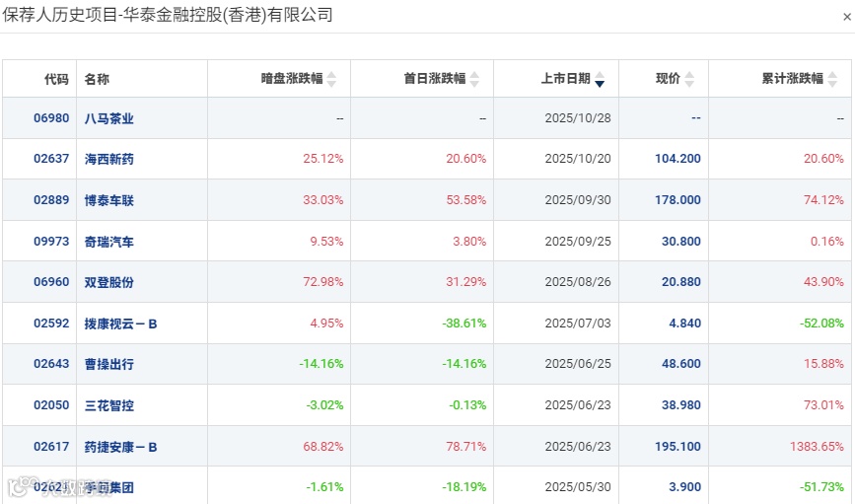855x504 pixels.
Task: Open 八马茶业 stock link
Action: (x=109, y=118)
